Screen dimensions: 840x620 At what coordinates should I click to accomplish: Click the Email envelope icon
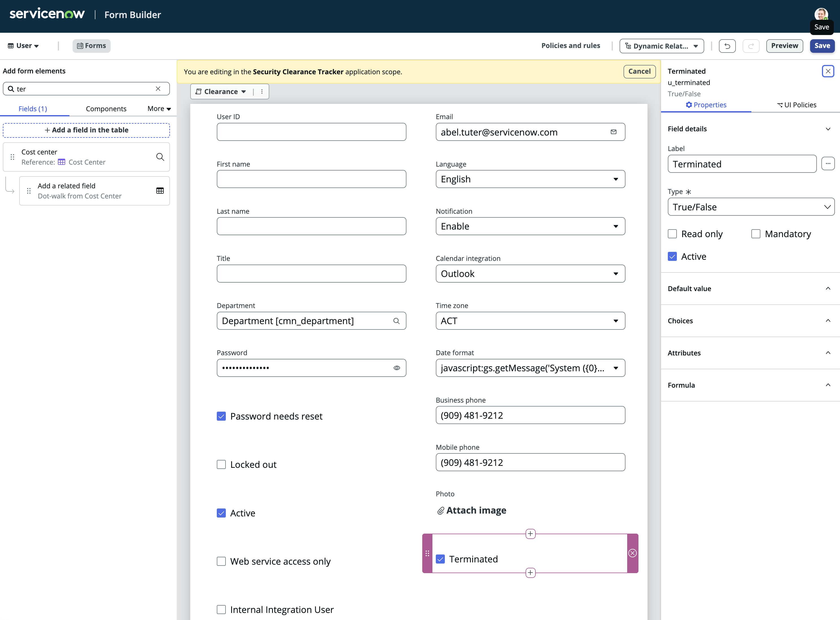click(x=613, y=132)
